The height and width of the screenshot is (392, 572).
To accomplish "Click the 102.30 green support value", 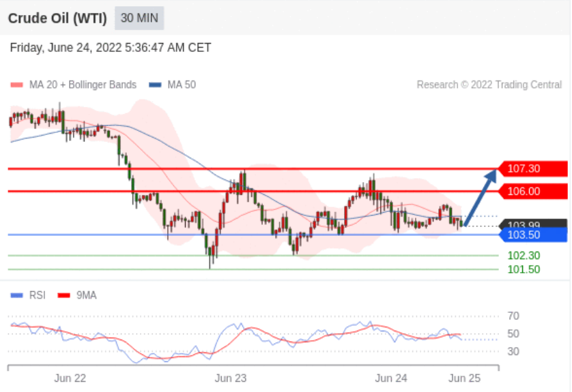I will 524,256.
